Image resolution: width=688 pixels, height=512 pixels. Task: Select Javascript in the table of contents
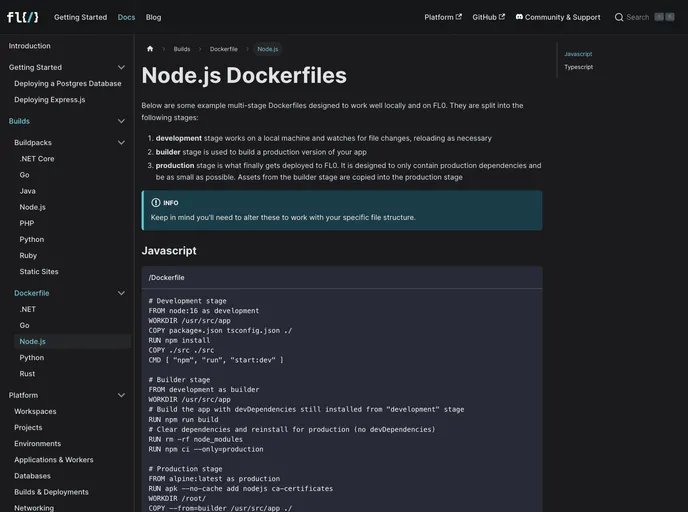(x=578, y=54)
